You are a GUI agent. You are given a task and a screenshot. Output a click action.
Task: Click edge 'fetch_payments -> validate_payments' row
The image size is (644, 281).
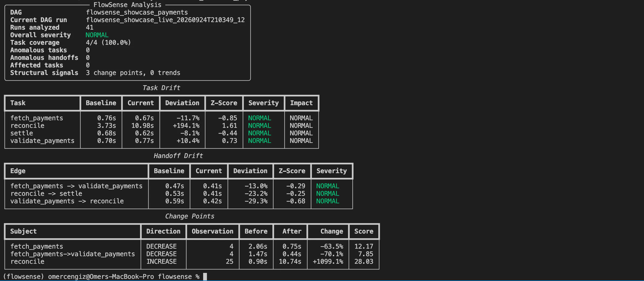179,186
